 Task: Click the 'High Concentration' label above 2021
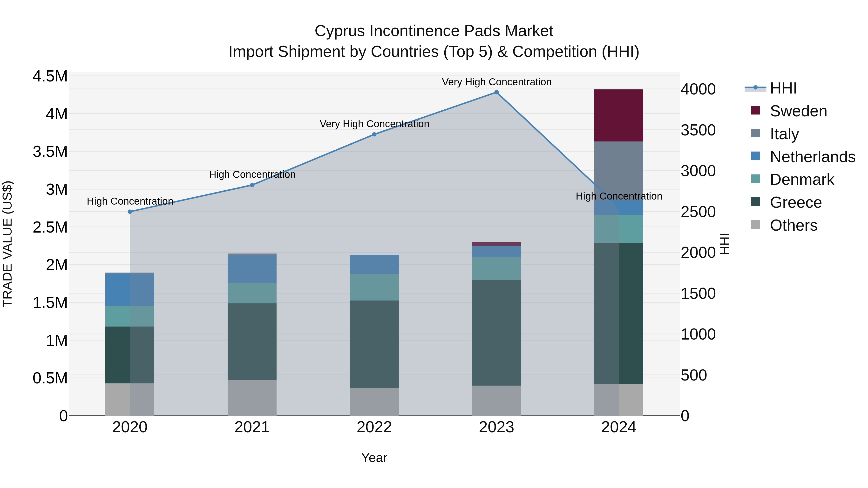252,174
